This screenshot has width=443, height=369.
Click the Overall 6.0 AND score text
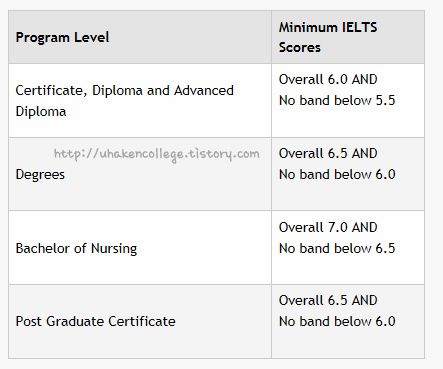[328, 79]
